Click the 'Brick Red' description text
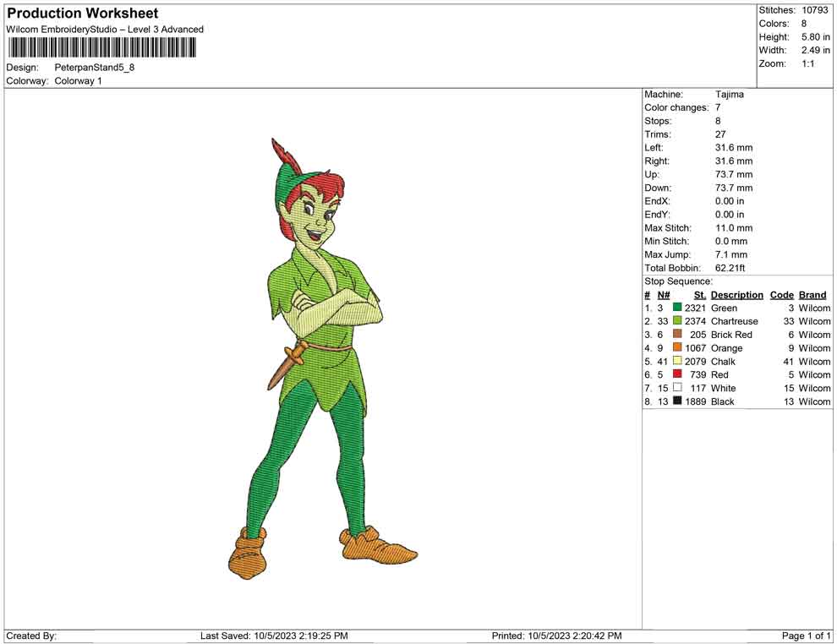The width and height of the screenshot is (837, 644). click(x=731, y=335)
